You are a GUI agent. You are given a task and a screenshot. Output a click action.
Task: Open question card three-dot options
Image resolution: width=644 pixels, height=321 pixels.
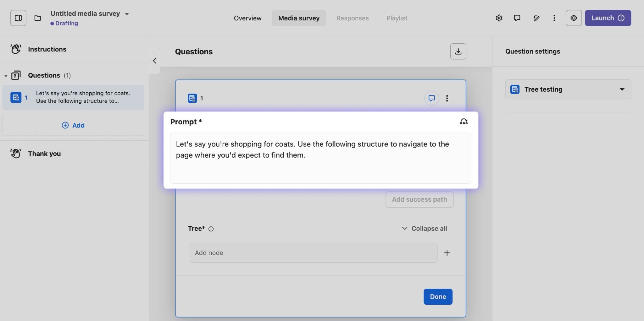[x=447, y=98]
